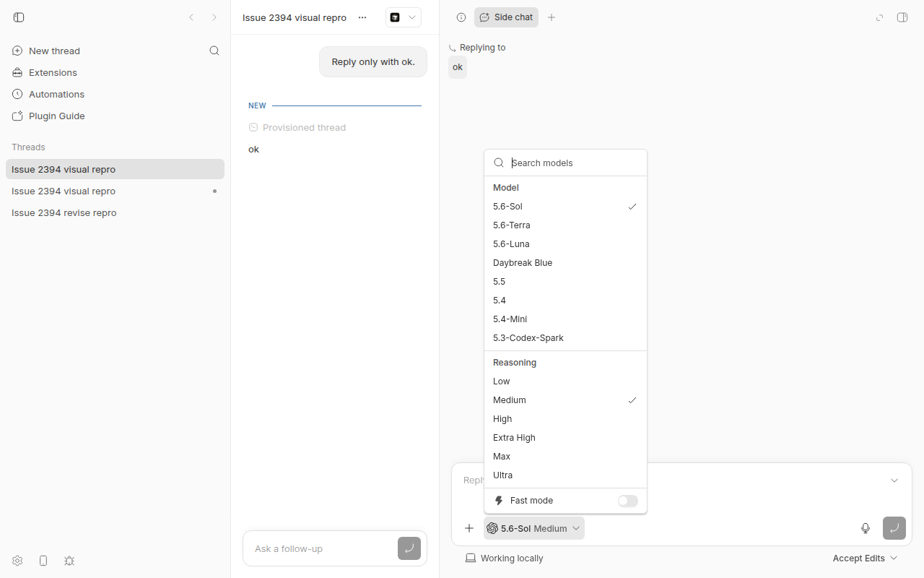Screen dimensions: 924x578
Task: Add new tab with plus icon
Action: 552,17
